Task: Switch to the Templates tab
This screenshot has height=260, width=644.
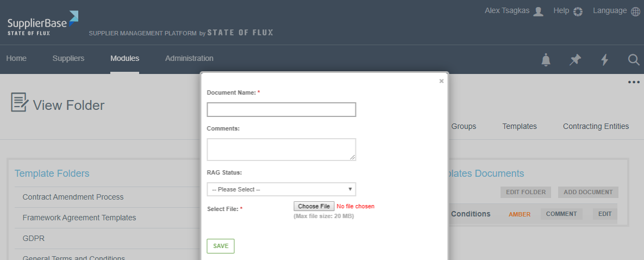Action: click(x=519, y=126)
